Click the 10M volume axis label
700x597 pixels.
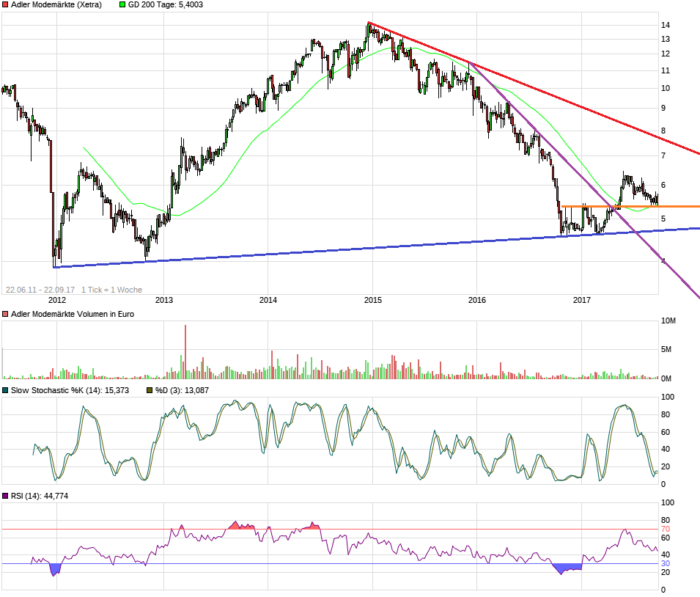tap(668, 321)
